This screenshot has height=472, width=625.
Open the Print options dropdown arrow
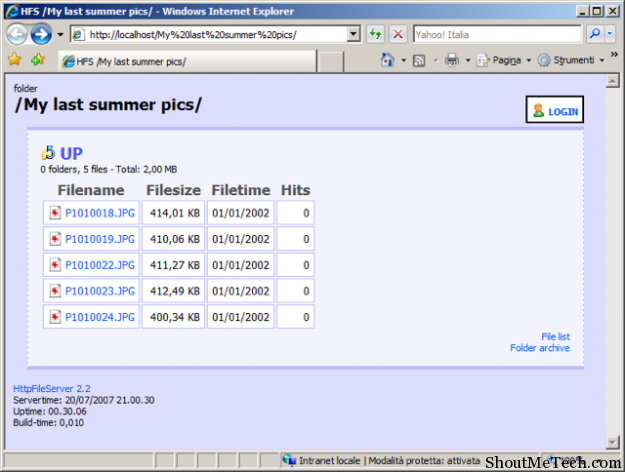pos(468,61)
